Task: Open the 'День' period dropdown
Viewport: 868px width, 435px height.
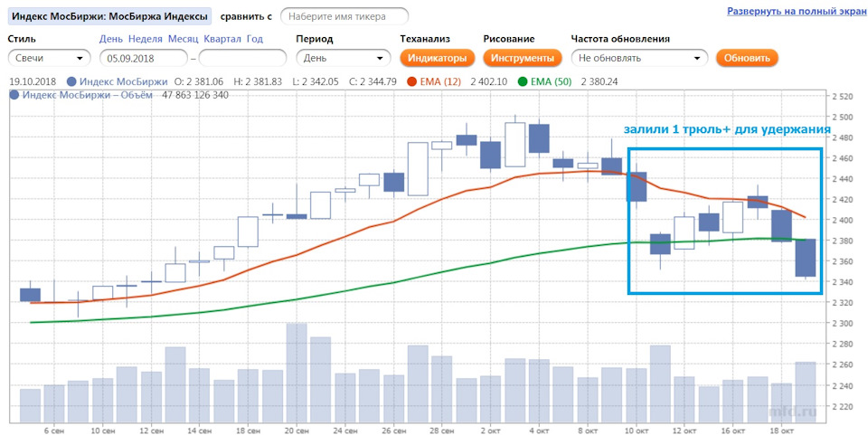Action: (x=344, y=58)
